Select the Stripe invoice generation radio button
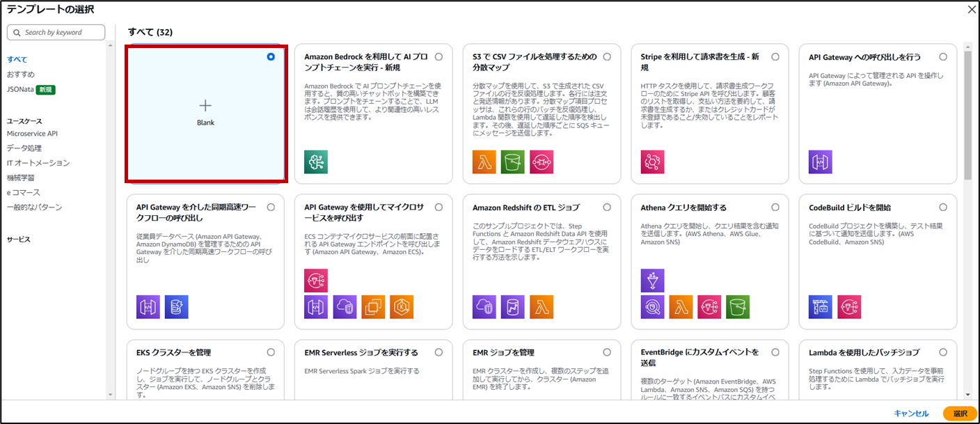Viewport: 980px width, 424px height. click(775, 57)
